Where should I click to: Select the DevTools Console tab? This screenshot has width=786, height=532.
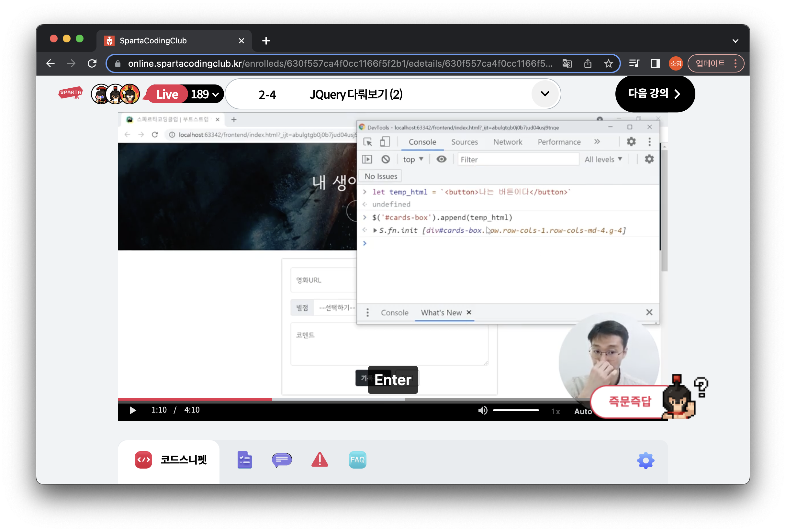pyautogui.click(x=422, y=142)
